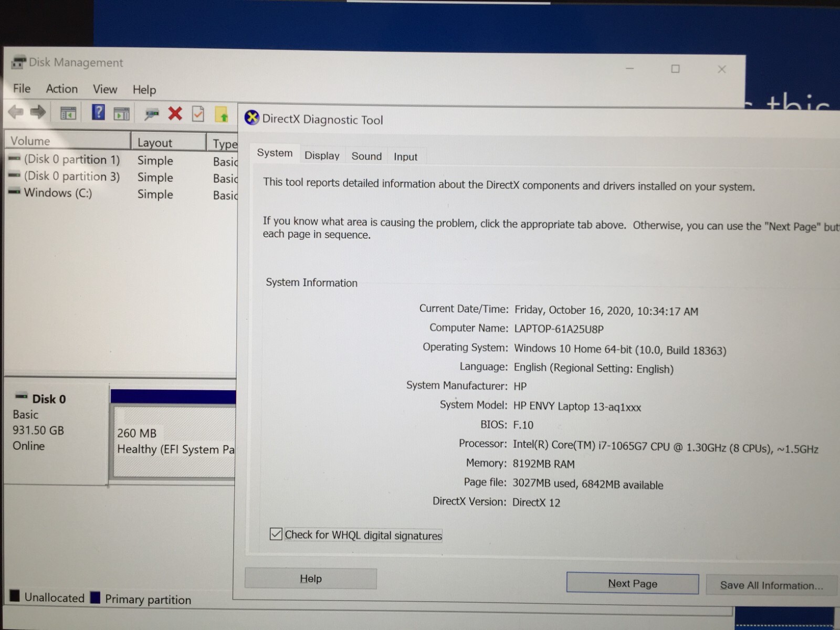This screenshot has height=630, width=840.
Task: Click the Show/Hide Action Pane toolbar icon
Action: pos(121,113)
